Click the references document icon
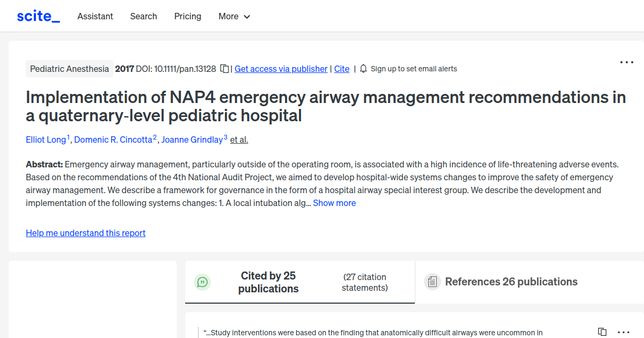Screen dimensions: 644x338 (432, 281)
